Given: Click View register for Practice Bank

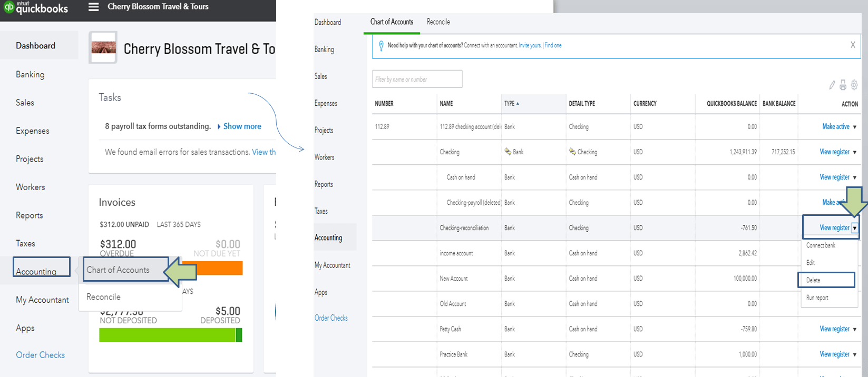Looking at the screenshot, I should [834, 354].
